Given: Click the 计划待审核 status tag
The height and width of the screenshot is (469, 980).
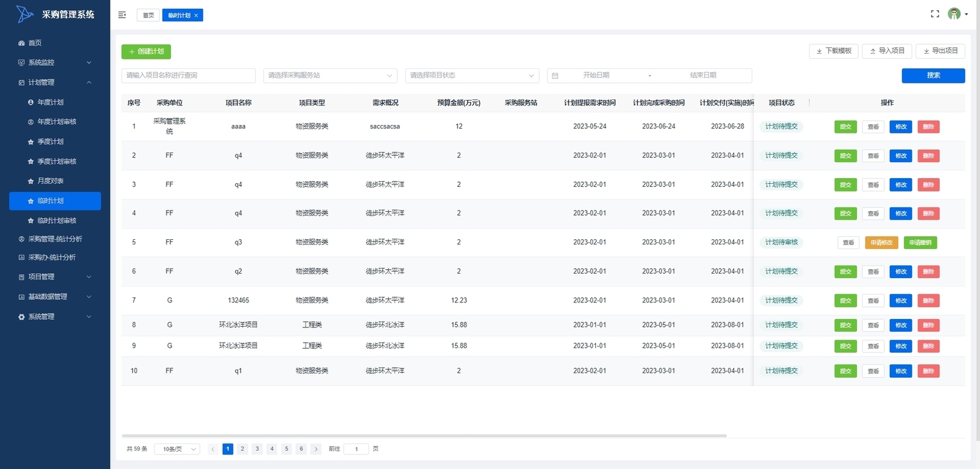Looking at the screenshot, I should click(x=781, y=242).
